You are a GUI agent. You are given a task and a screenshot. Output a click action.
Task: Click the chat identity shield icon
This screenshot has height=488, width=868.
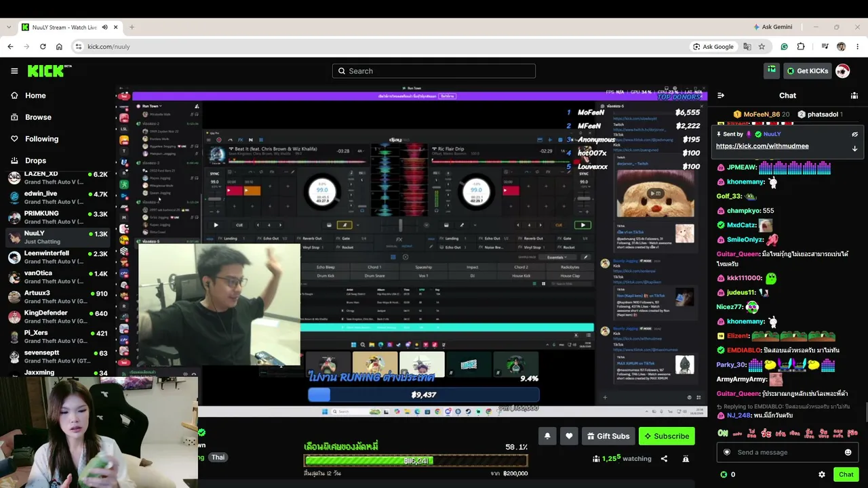[x=727, y=452]
